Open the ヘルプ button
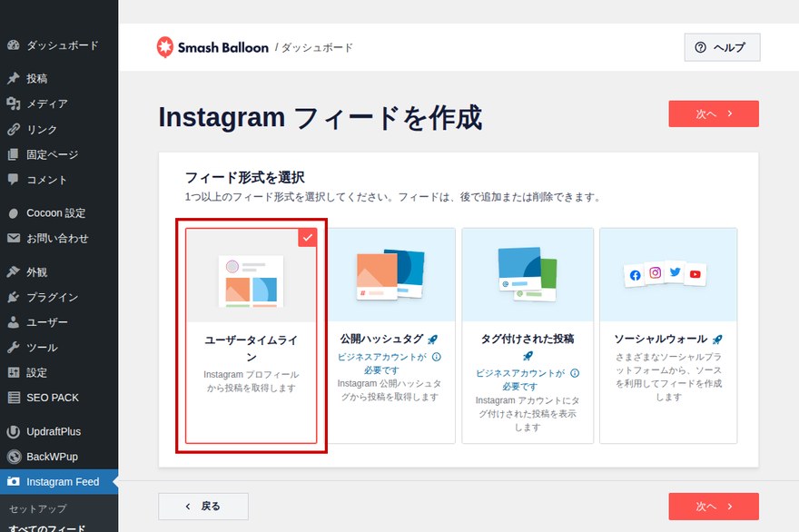This screenshot has width=799, height=532. tap(722, 47)
